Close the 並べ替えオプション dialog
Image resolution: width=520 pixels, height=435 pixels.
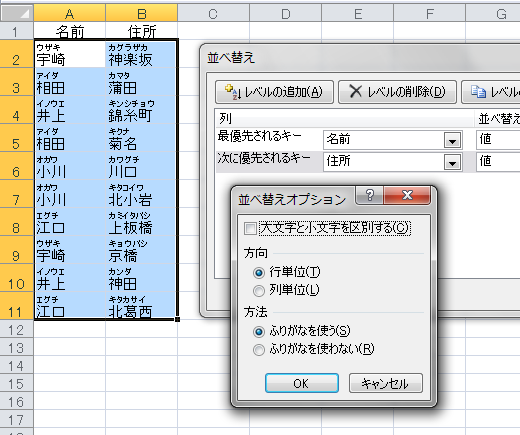tap(407, 195)
